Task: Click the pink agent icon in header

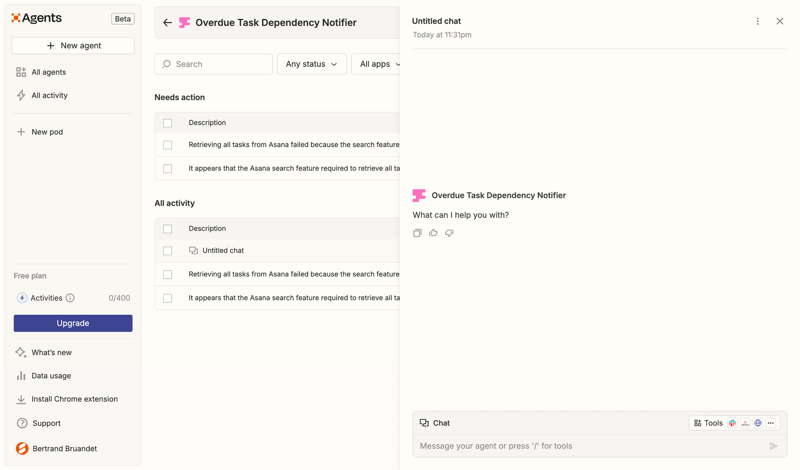Action: [184, 22]
